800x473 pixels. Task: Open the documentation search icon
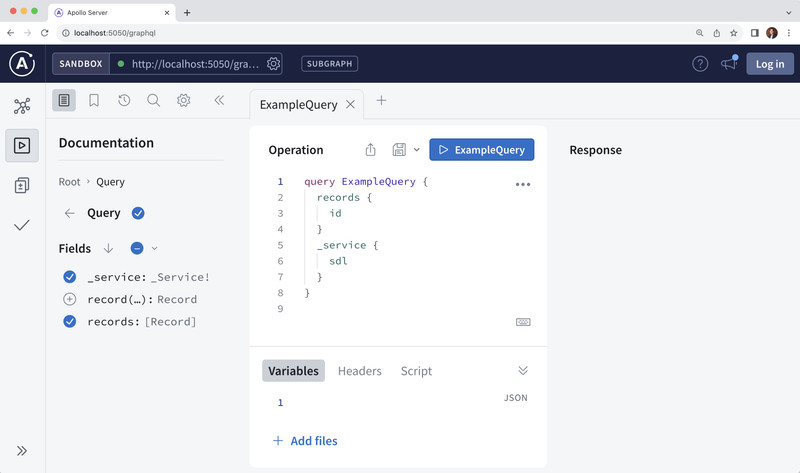coord(154,100)
